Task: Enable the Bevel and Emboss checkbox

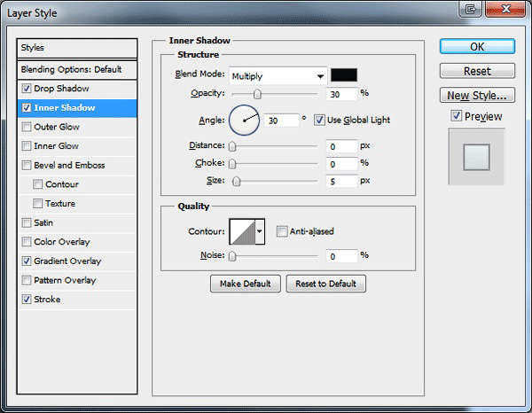Action: pyautogui.click(x=27, y=166)
